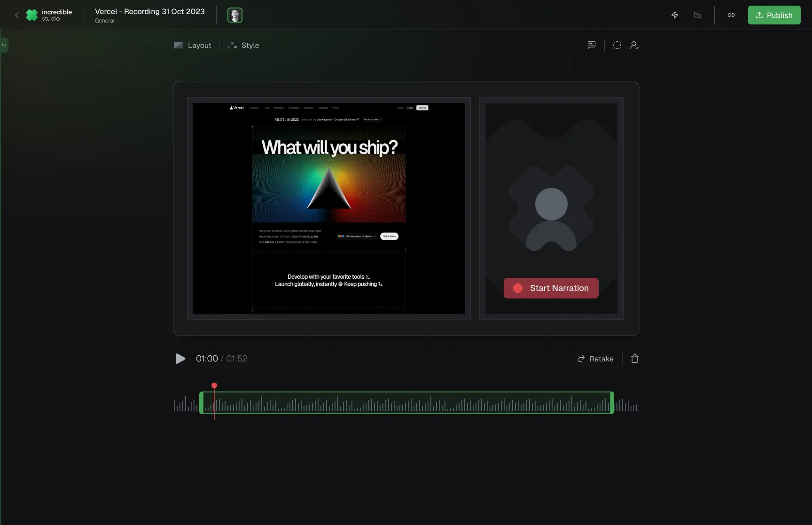The image size is (812, 525).
Task: Click the person check icon
Action: 634,45
